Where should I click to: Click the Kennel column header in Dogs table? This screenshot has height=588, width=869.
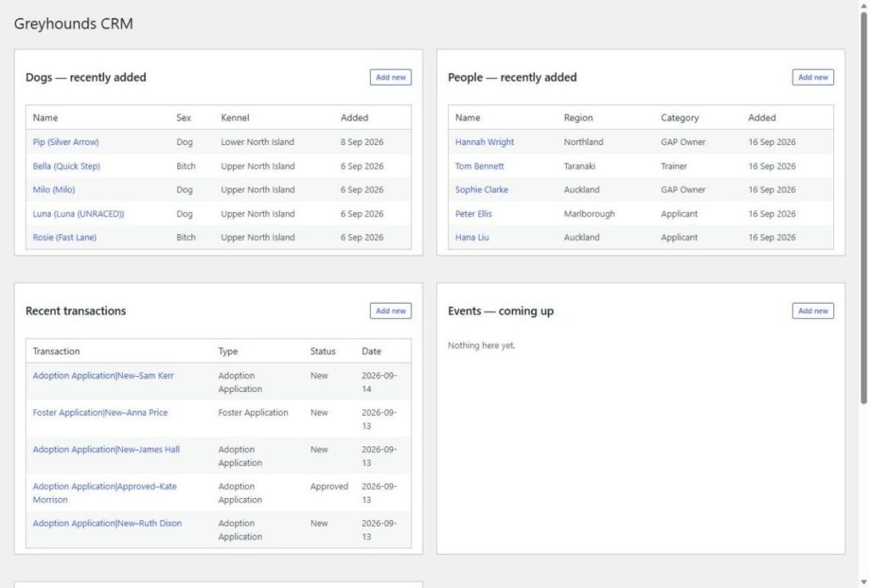click(x=235, y=117)
